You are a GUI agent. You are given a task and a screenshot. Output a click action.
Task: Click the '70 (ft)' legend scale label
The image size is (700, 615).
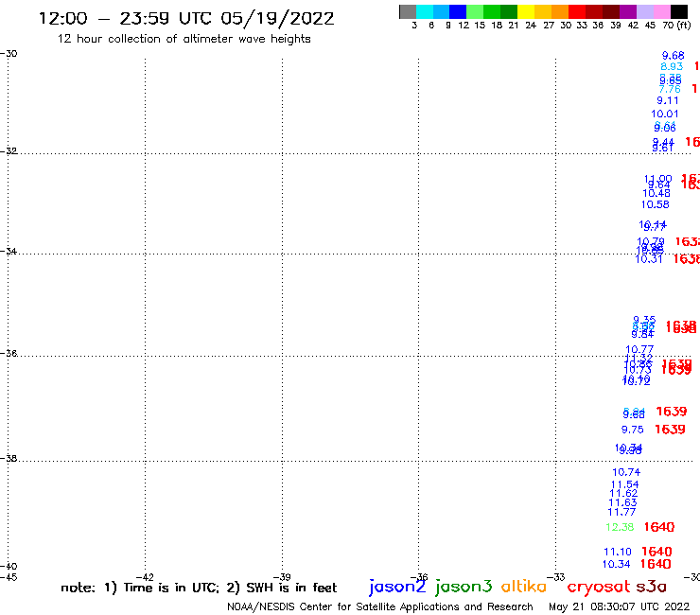pyautogui.click(x=676, y=26)
